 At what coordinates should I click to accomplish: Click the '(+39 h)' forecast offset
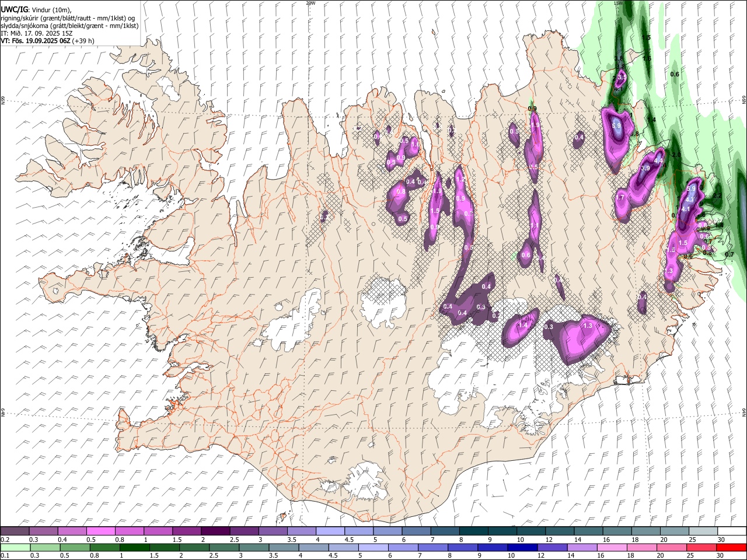[x=83, y=41]
